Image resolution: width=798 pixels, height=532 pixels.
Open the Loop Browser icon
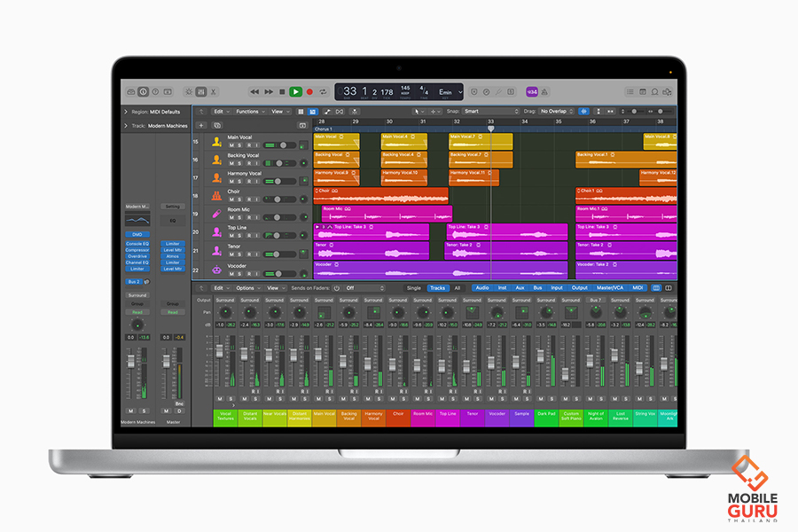click(655, 92)
